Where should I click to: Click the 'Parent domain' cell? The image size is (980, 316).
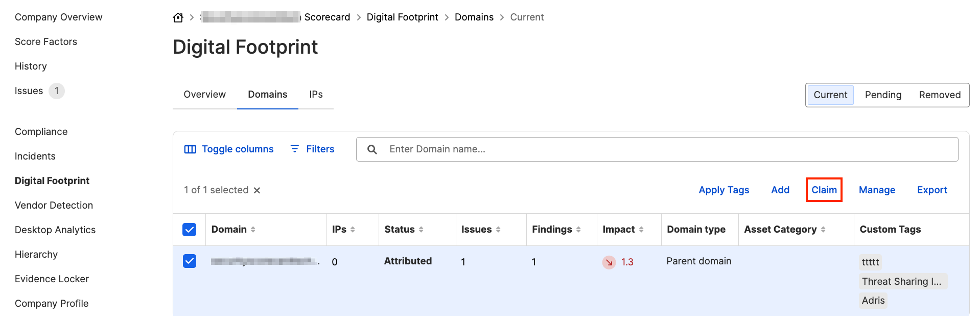pos(698,261)
